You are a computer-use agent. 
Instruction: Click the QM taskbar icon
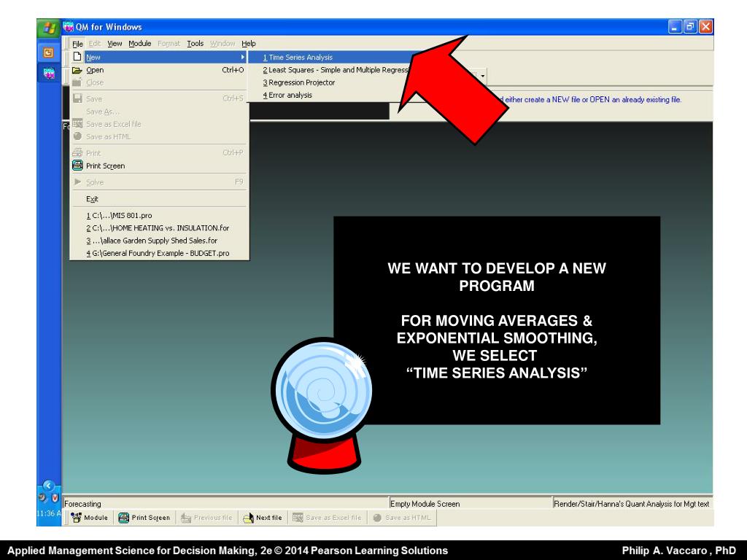pos(49,74)
